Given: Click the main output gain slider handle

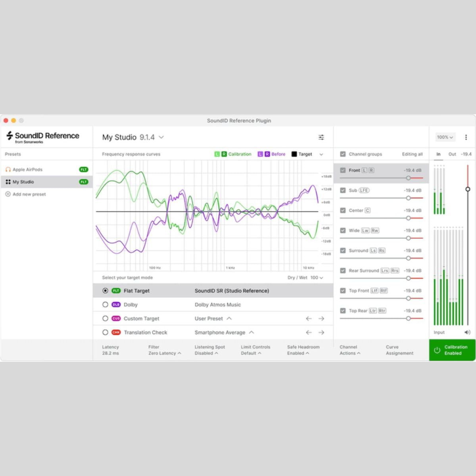Looking at the screenshot, I should (x=468, y=189).
